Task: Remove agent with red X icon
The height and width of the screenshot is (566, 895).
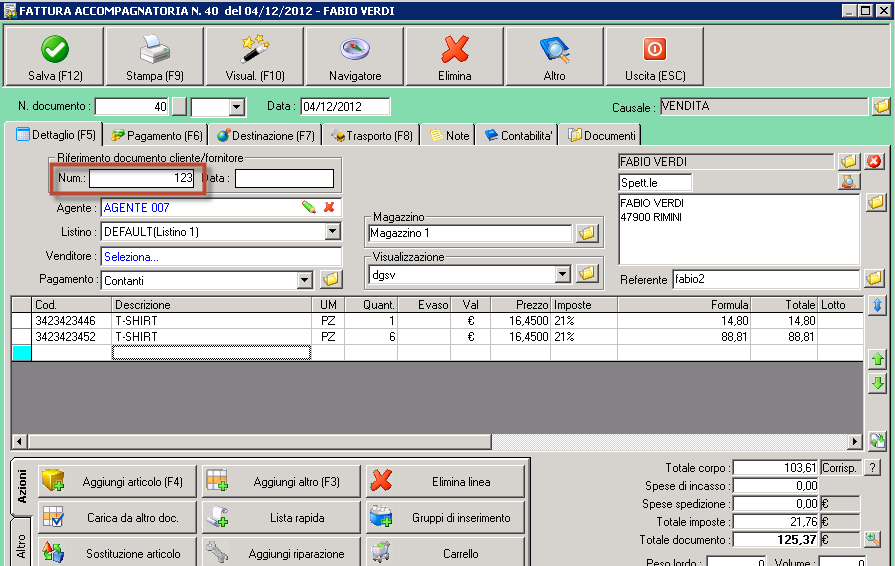Action: pos(329,207)
